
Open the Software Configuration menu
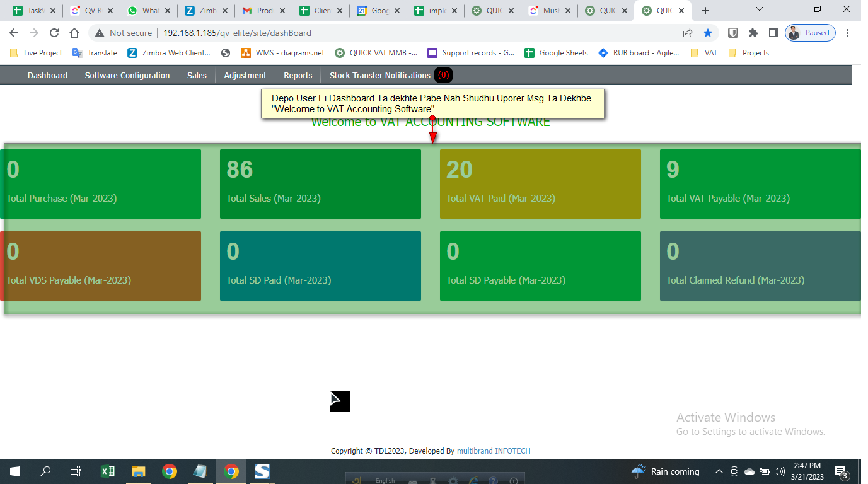tap(127, 75)
